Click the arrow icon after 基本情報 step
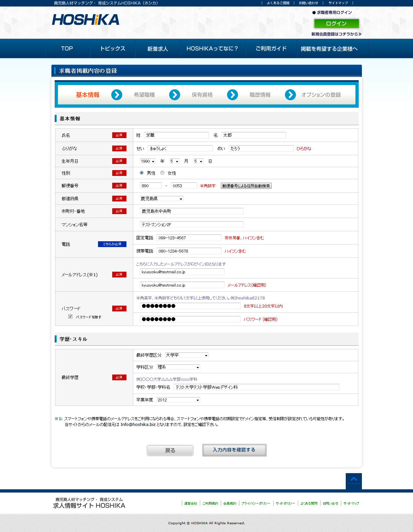The height and width of the screenshot is (532, 413). coord(117,95)
